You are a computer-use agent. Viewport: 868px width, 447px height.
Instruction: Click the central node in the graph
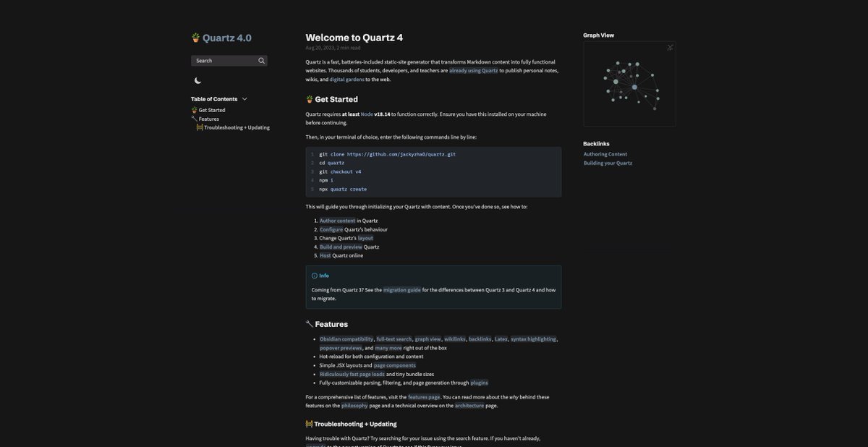634,87
